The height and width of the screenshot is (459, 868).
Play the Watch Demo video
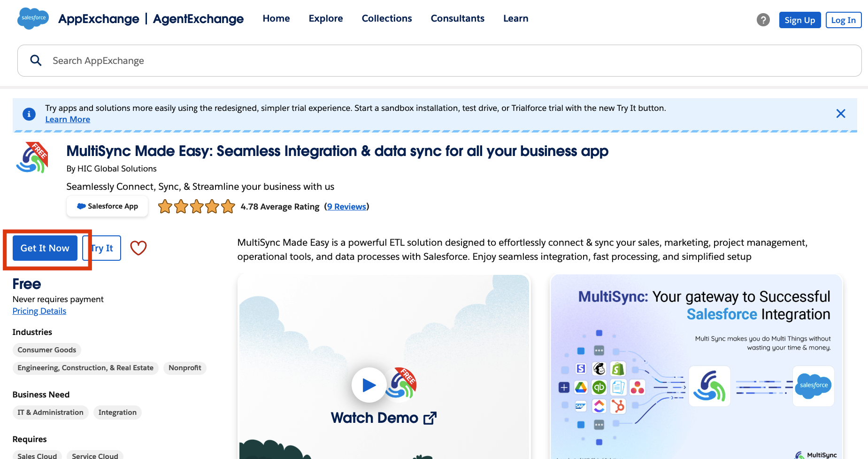coord(369,385)
